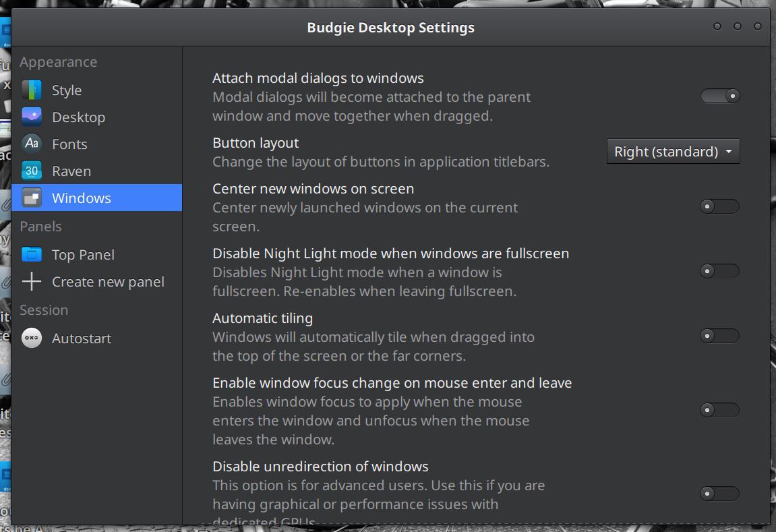
Task: Click the Top Panel folder icon
Action: point(32,254)
